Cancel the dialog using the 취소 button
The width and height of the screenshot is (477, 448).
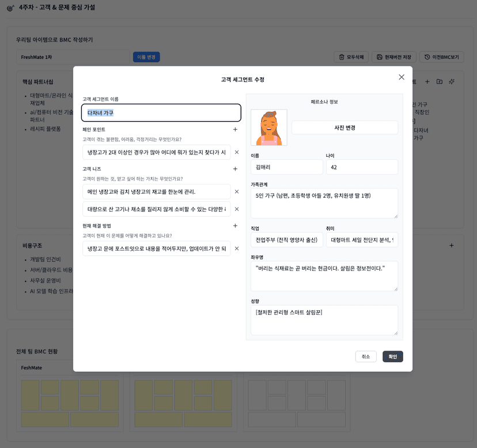tap(366, 356)
